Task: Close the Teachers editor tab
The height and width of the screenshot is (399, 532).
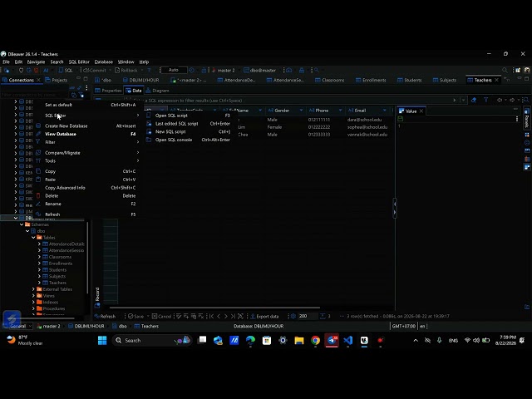Action: [x=497, y=80]
